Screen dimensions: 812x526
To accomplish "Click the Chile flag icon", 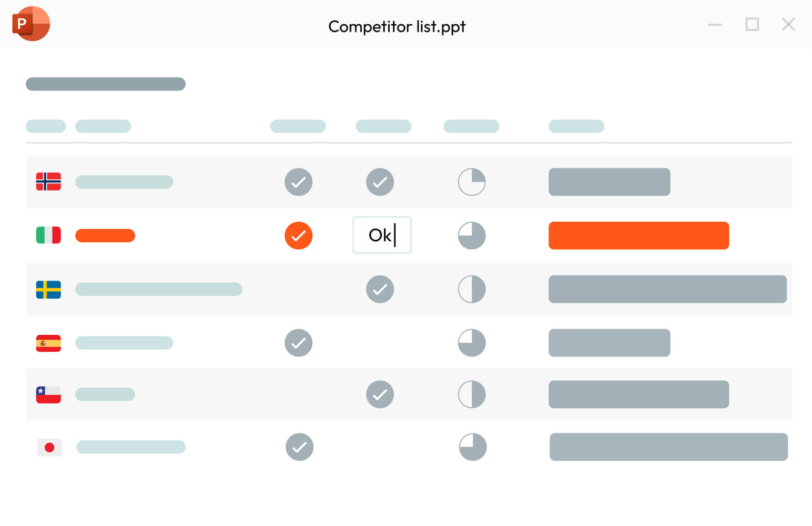I will coord(49,395).
